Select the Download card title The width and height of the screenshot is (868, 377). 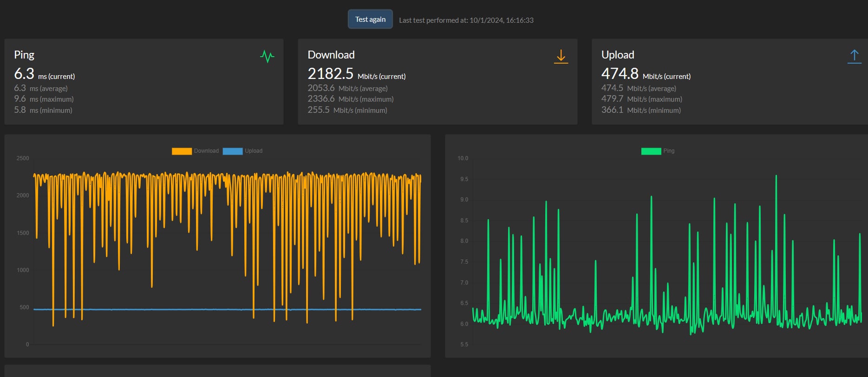[331, 55]
